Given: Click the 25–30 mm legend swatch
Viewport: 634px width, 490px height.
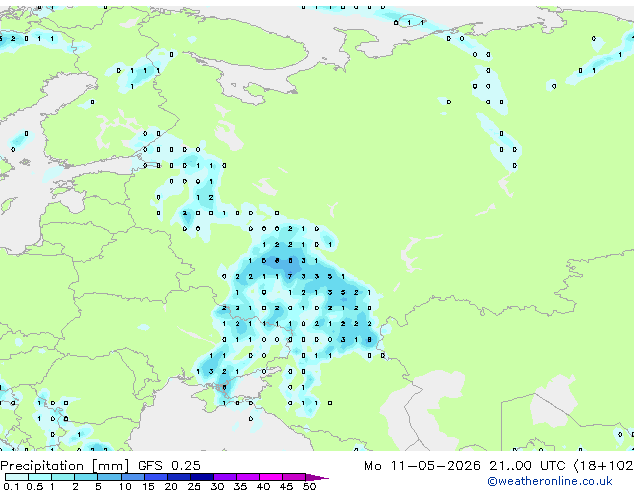Looking at the screenshot, I should (202, 477).
